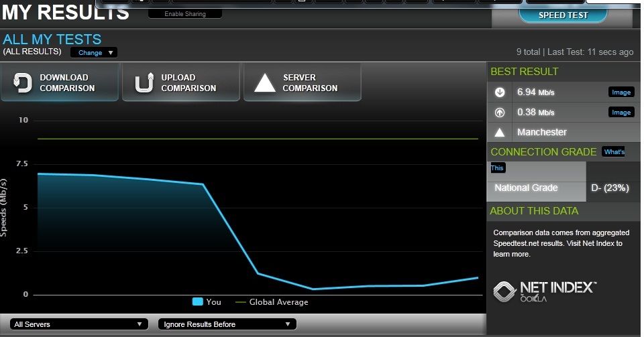Expand the All Servers dropdown
The height and width of the screenshot is (337, 644).
click(78, 324)
